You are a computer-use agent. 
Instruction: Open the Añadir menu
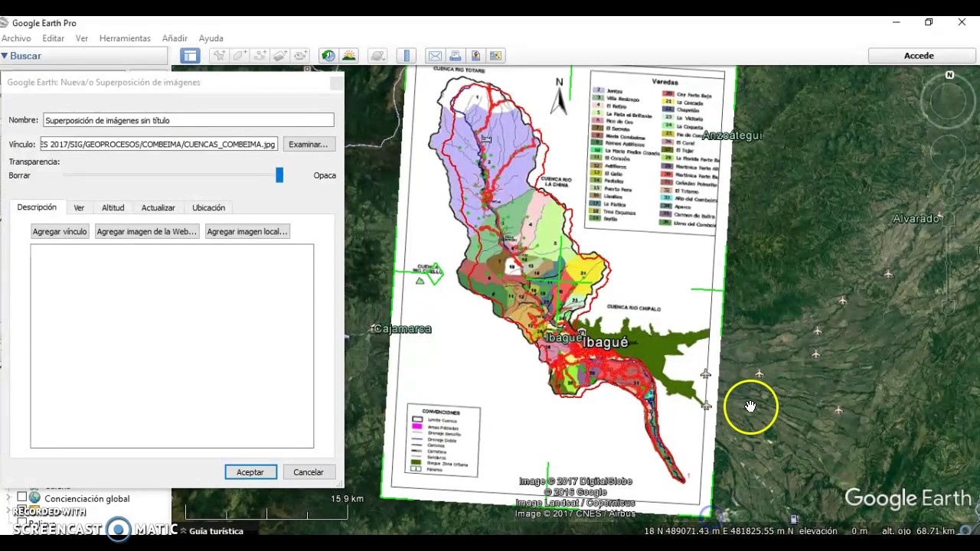[175, 38]
